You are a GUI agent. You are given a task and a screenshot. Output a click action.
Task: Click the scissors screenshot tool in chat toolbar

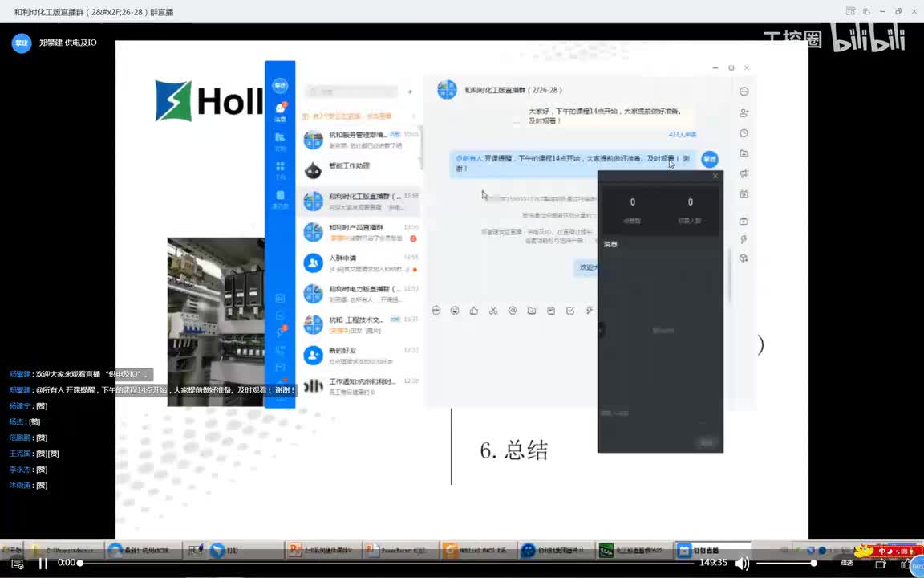(x=493, y=310)
